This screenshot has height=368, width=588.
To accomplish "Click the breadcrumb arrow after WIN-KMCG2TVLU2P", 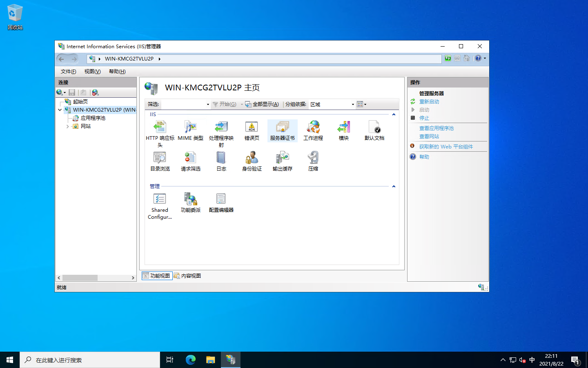I will (159, 59).
